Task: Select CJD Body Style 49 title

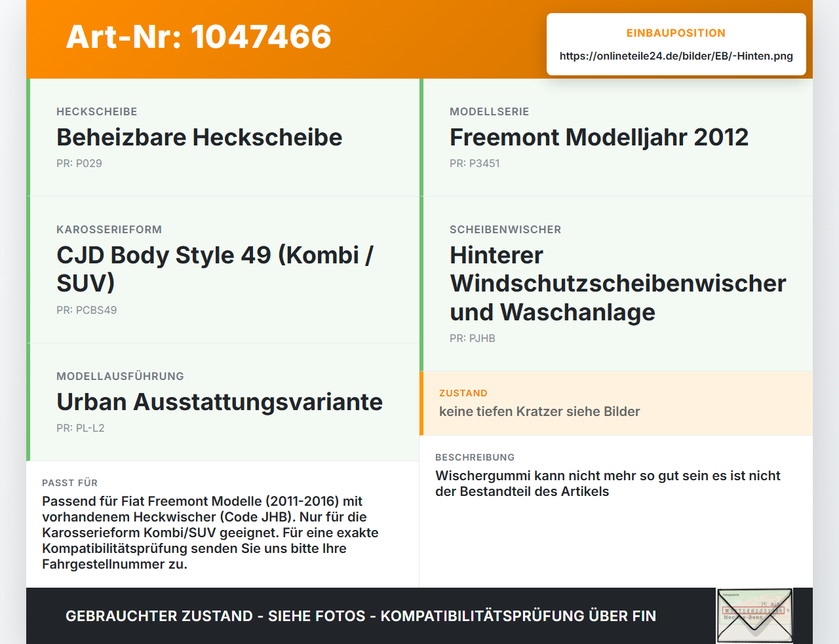Action: [x=215, y=269]
